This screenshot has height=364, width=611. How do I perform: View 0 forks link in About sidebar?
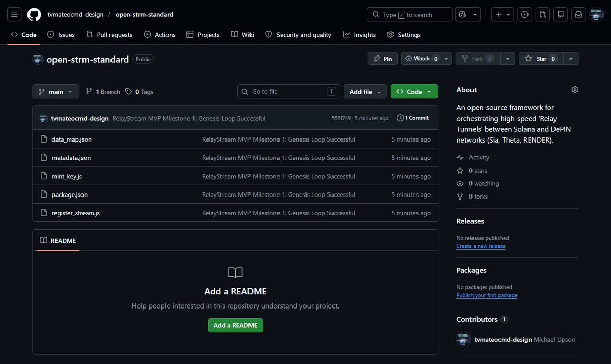[473, 197]
